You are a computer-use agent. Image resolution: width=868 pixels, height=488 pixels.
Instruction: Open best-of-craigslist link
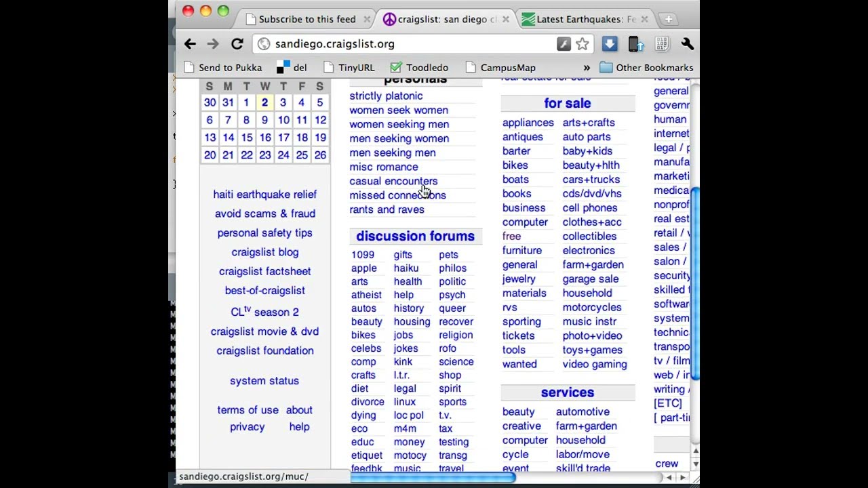pos(265,290)
